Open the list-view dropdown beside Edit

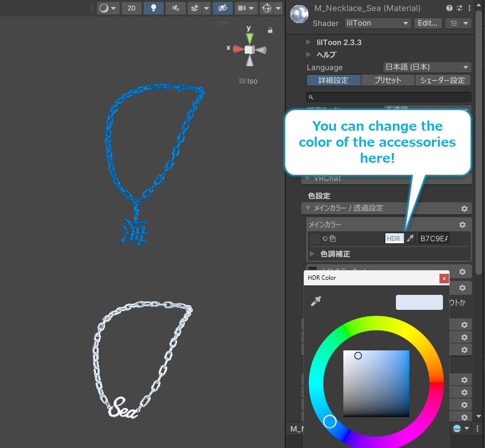pos(458,23)
